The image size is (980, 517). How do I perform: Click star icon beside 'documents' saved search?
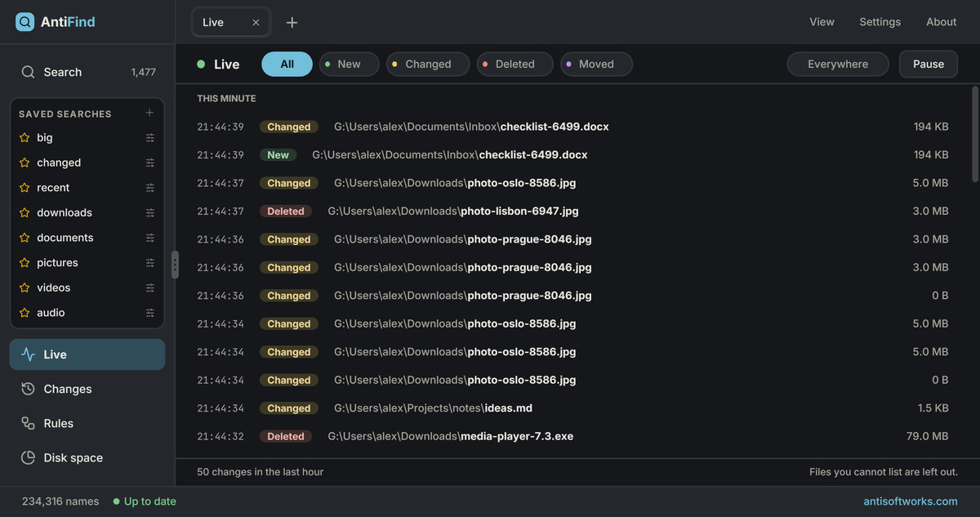[x=24, y=238]
